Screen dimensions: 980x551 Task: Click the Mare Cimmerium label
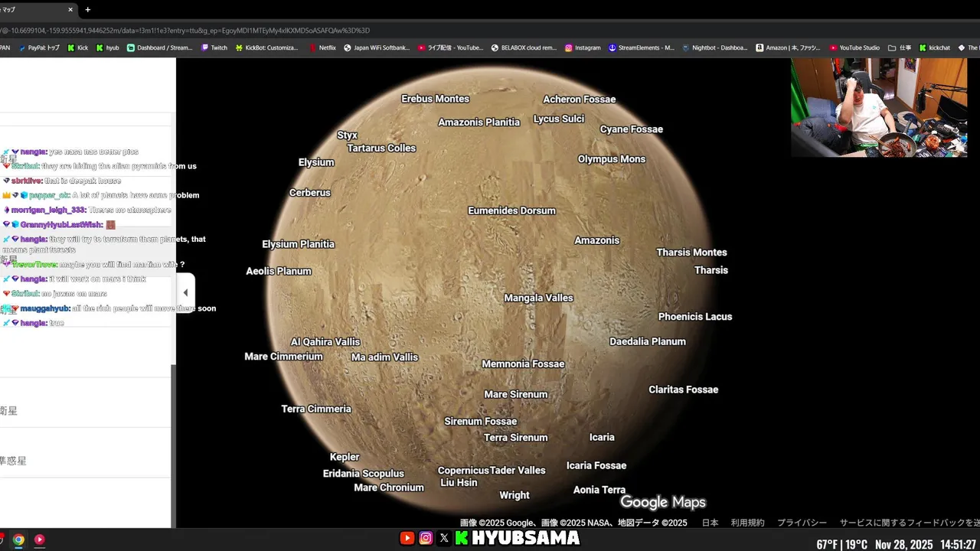(x=283, y=357)
